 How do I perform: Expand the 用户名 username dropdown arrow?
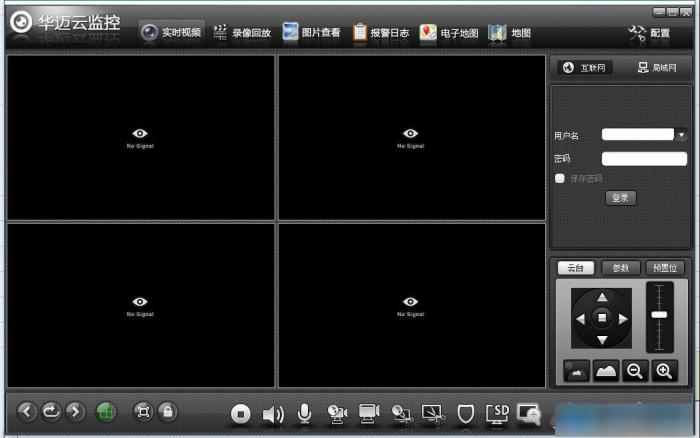pyautogui.click(x=681, y=134)
